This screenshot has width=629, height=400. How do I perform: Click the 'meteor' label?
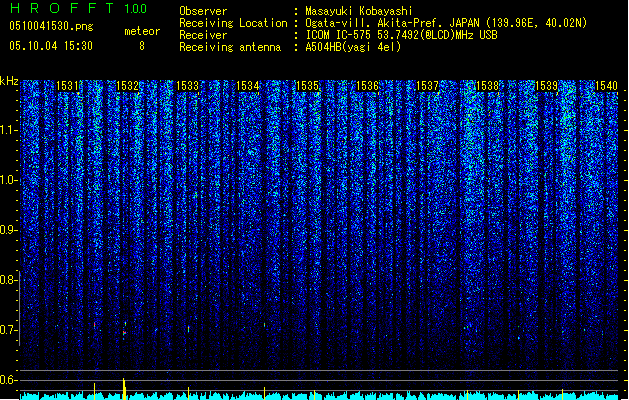pos(142,31)
